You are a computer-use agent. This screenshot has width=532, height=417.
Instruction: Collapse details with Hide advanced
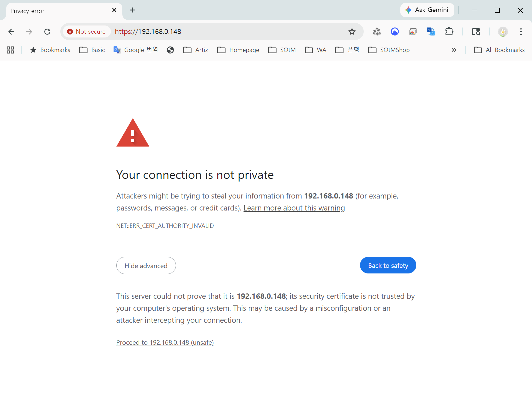[x=146, y=265]
